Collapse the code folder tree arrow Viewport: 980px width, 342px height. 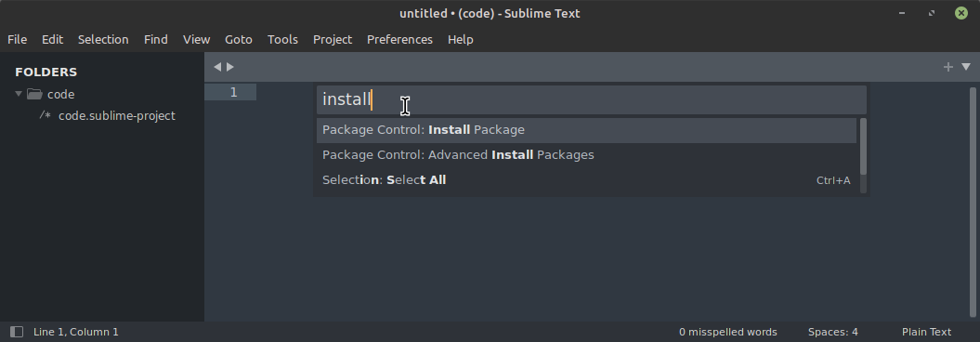coord(19,94)
